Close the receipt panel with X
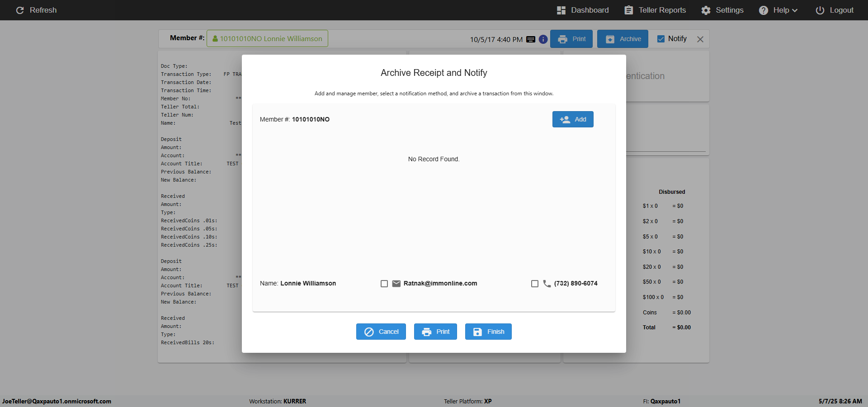This screenshot has height=407, width=868. 700,39
